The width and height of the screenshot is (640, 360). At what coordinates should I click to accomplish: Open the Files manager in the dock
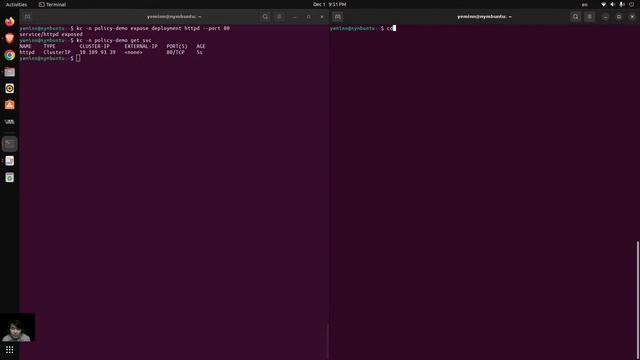[9, 72]
